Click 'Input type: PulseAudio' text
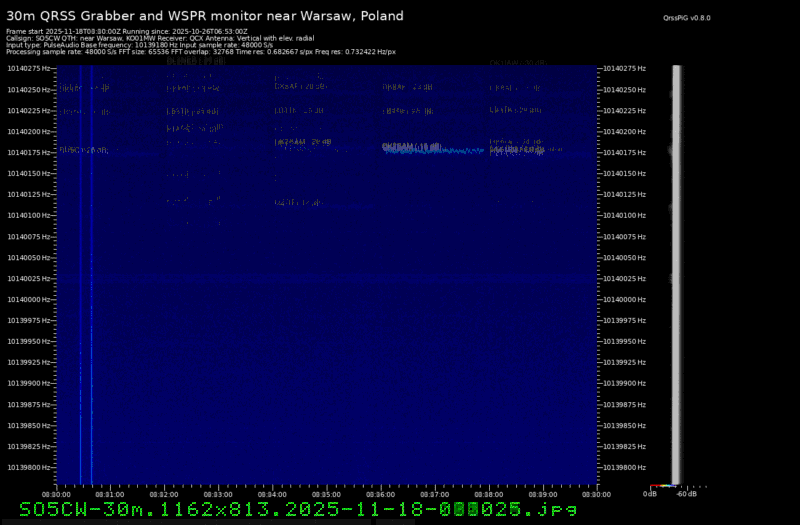Viewport: 800px width, 525px height. point(42,45)
